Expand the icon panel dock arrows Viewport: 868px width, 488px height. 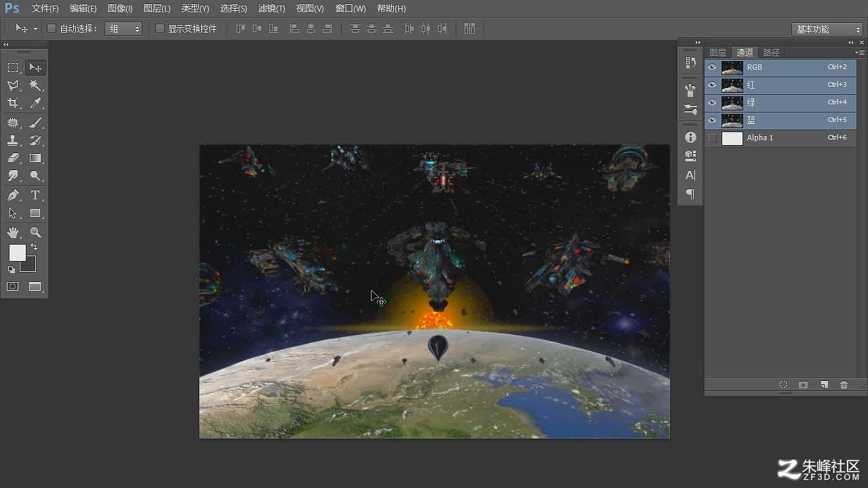coord(698,42)
